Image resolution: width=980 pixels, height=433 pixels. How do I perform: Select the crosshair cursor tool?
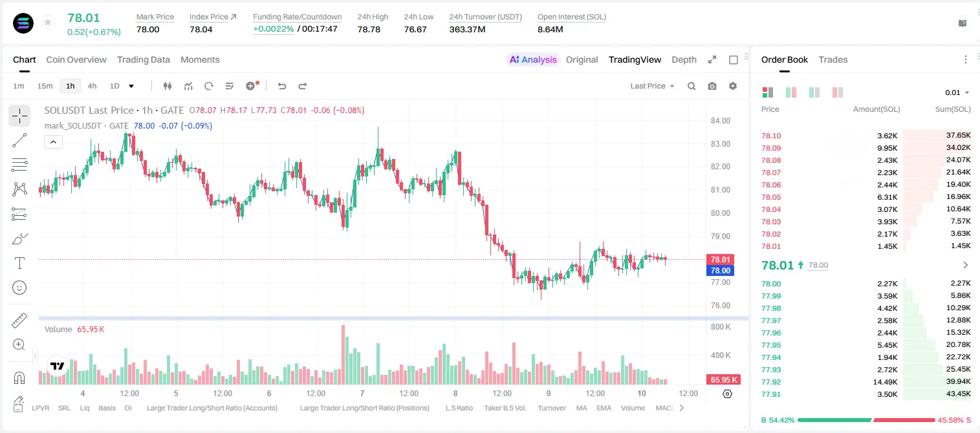[x=19, y=116]
